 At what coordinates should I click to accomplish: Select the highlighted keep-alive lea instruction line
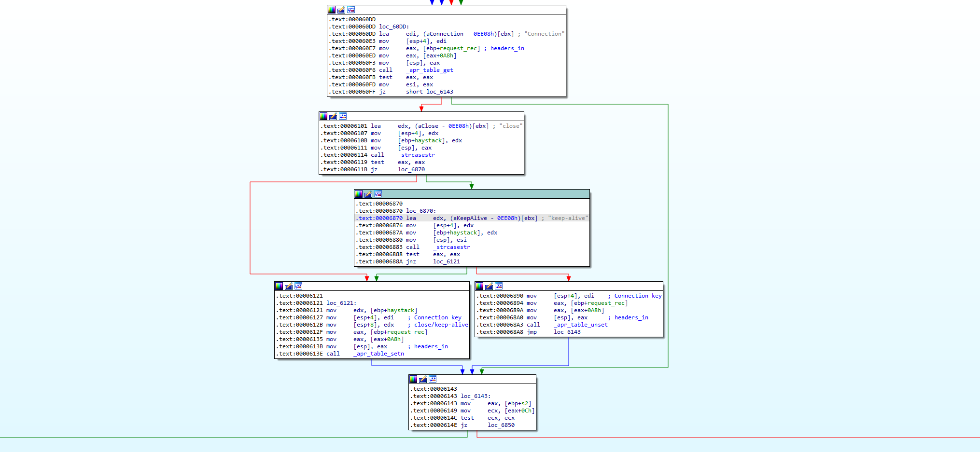[x=472, y=218]
